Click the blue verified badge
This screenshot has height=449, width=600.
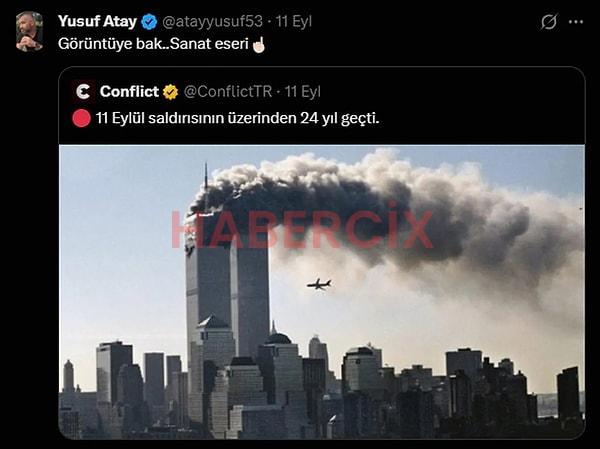[149, 22]
